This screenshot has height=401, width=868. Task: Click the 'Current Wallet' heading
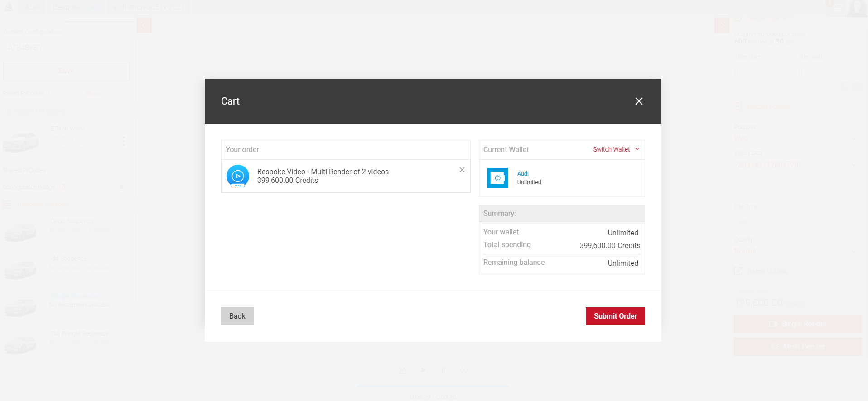[506, 149]
